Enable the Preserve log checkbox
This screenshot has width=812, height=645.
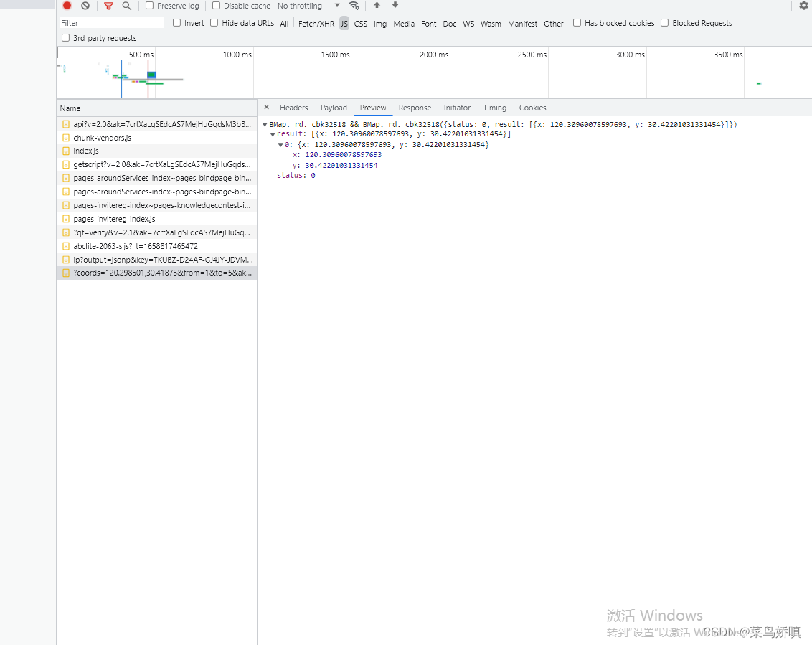pyautogui.click(x=148, y=5)
